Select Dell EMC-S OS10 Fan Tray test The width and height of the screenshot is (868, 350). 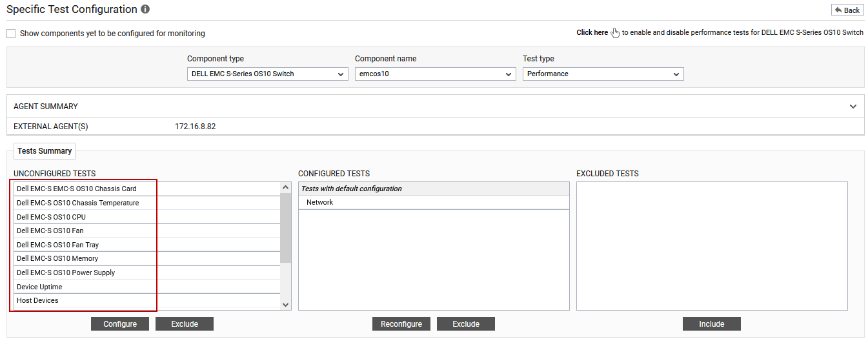pyautogui.click(x=147, y=245)
